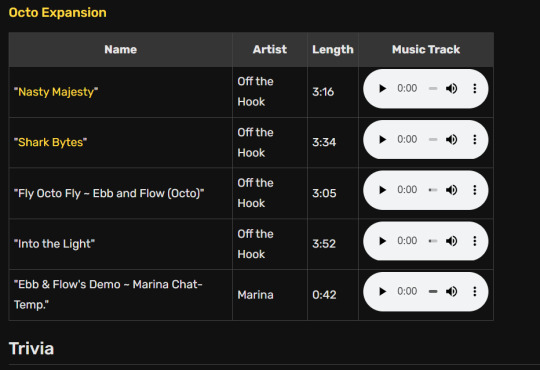The width and height of the screenshot is (540, 370).
Task: Play the Nasty Majesty music track
Action: click(x=382, y=89)
